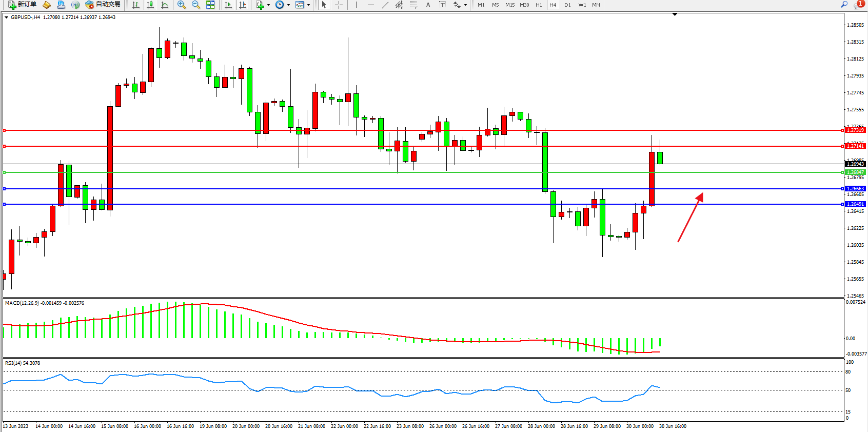
Task: Select the trendline drawing tool
Action: coord(385,5)
